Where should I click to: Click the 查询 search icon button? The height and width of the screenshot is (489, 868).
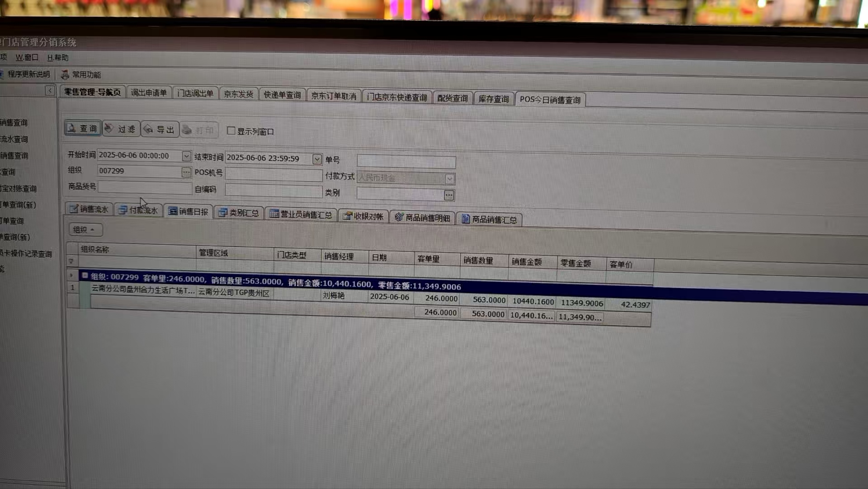(82, 128)
